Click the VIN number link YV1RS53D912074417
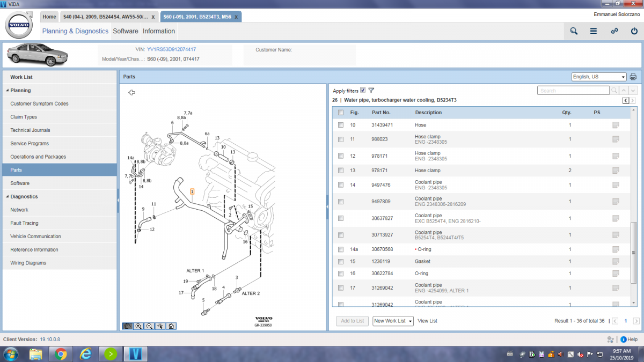The image size is (644, 362). point(171,49)
